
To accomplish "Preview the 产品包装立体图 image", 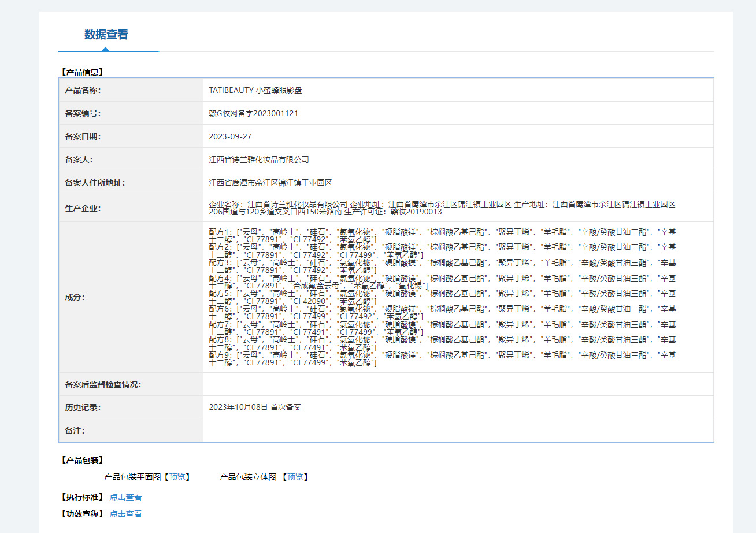I will [x=295, y=477].
